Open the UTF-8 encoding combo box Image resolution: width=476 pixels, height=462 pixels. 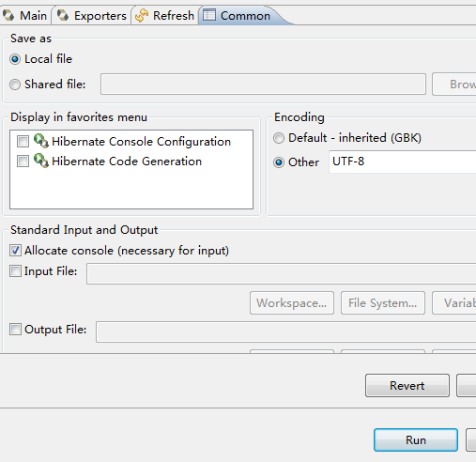[x=403, y=162]
